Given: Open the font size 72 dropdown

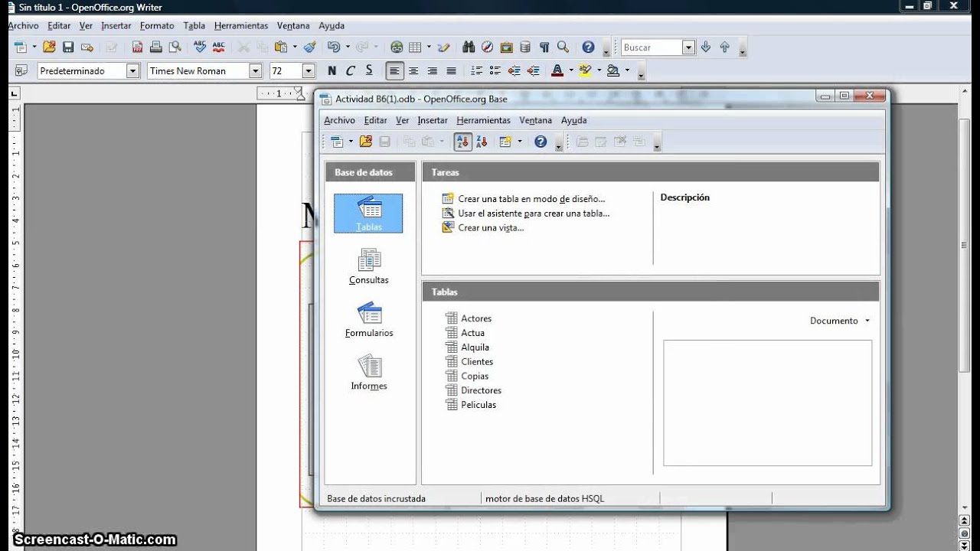Looking at the screenshot, I should [x=309, y=70].
